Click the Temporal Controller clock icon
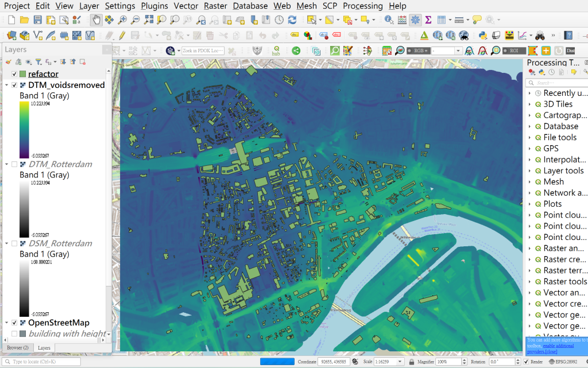 (279, 20)
